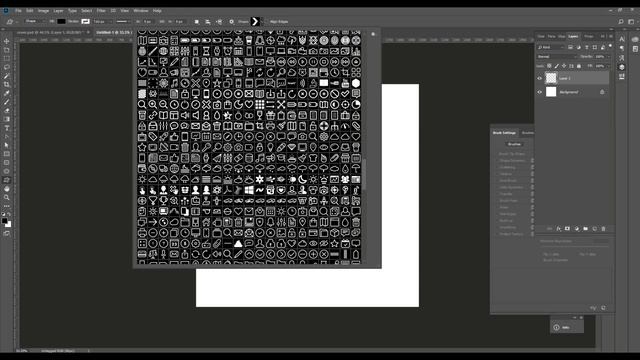Hide Layer 1 with its eye icon

(x=540, y=78)
